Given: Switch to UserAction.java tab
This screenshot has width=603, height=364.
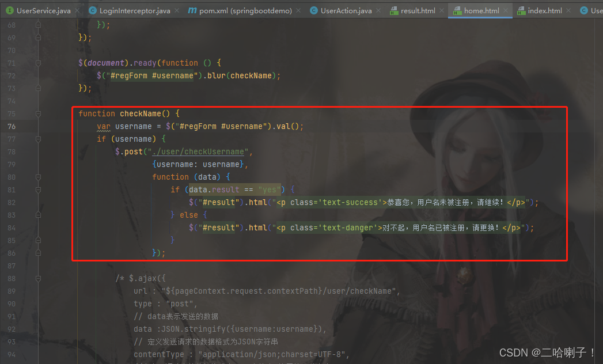Looking at the screenshot, I should point(346,11).
